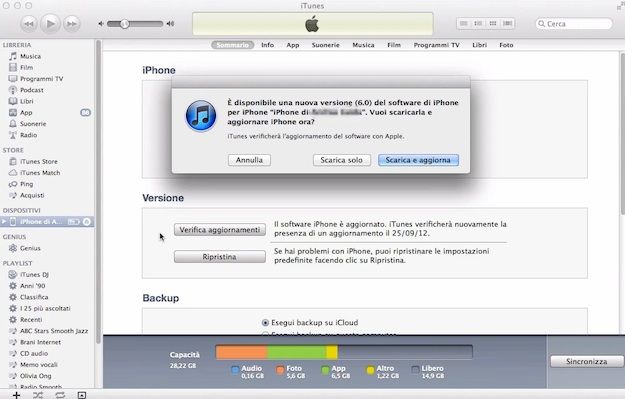Open the search field magnifier dropdown
The width and height of the screenshot is (625, 399).
click(541, 24)
